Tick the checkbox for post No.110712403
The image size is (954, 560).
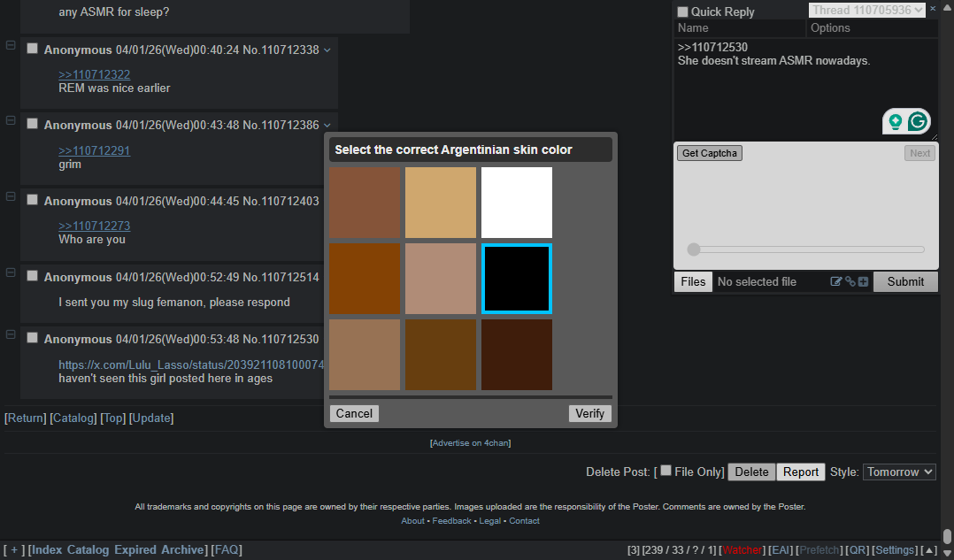(32, 200)
